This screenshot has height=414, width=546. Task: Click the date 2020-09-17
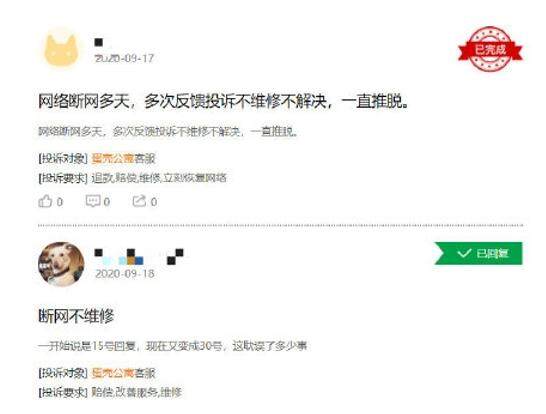coord(124,58)
